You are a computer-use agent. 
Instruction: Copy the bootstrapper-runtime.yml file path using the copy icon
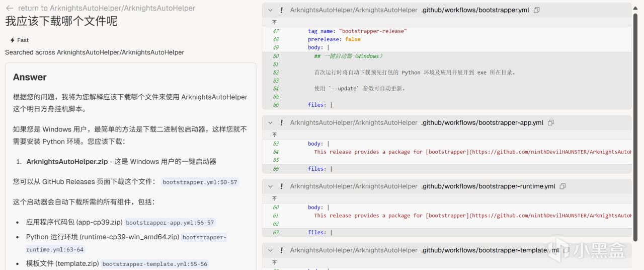click(563, 186)
